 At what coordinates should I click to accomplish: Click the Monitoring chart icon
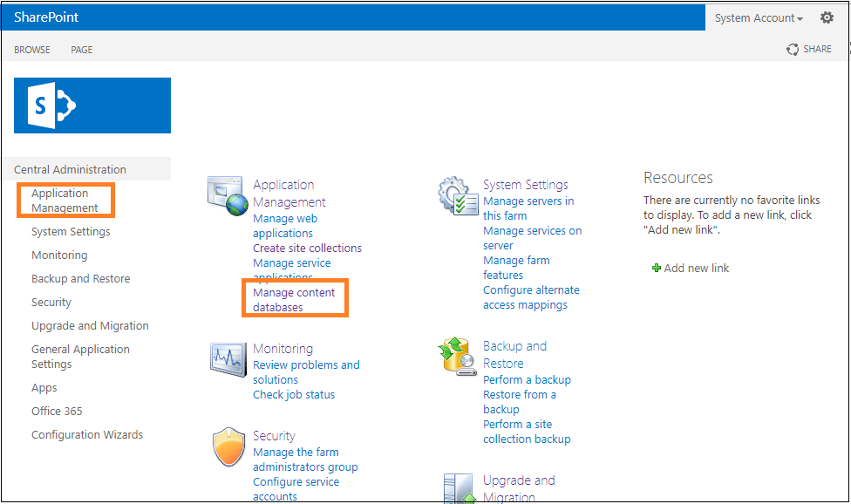pyautogui.click(x=228, y=359)
